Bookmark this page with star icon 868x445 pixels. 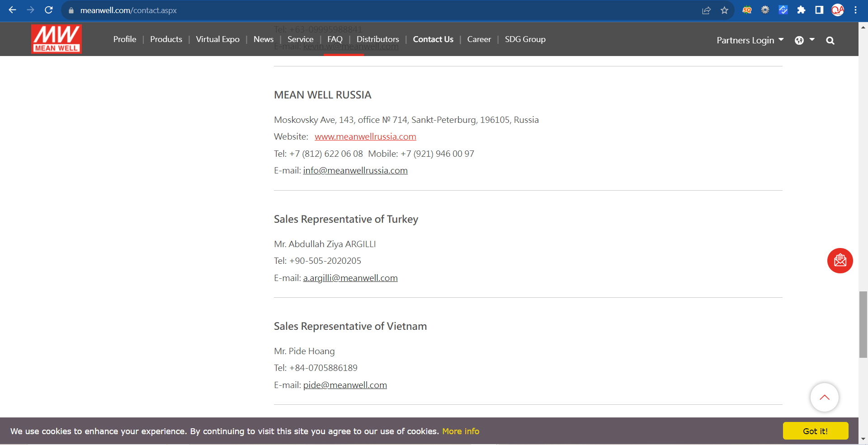click(725, 10)
